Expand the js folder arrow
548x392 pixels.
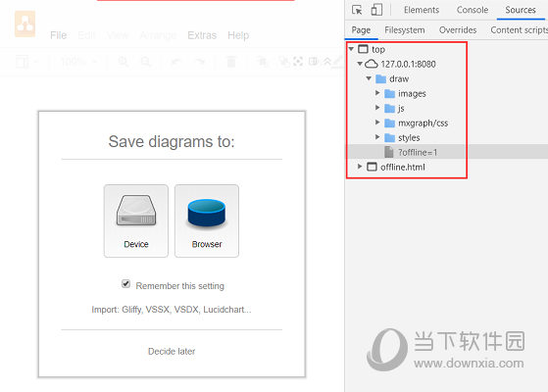(x=377, y=108)
